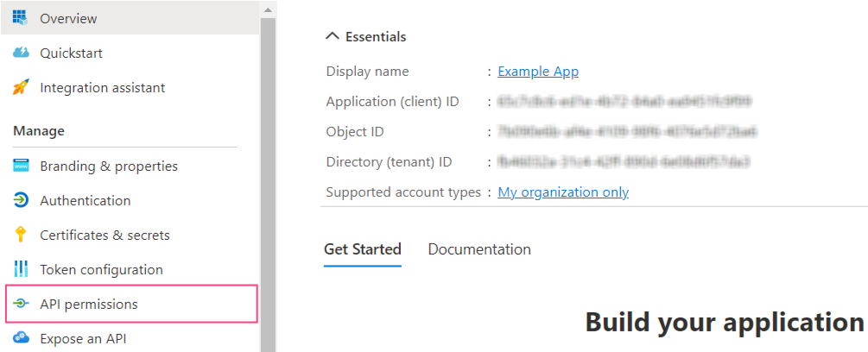Click the My organization only link
Screen dimensions: 868x352
pyautogui.click(x=563, y=192)
